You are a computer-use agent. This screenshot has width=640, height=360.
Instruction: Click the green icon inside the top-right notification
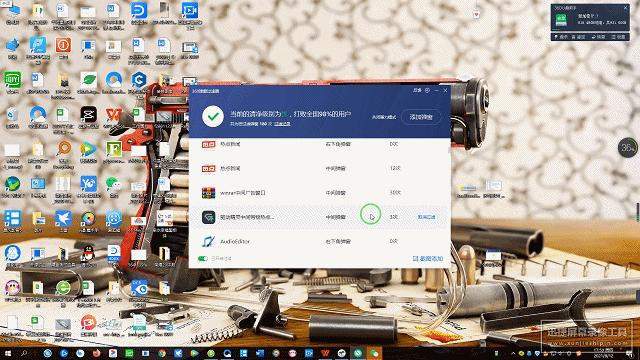561,20
